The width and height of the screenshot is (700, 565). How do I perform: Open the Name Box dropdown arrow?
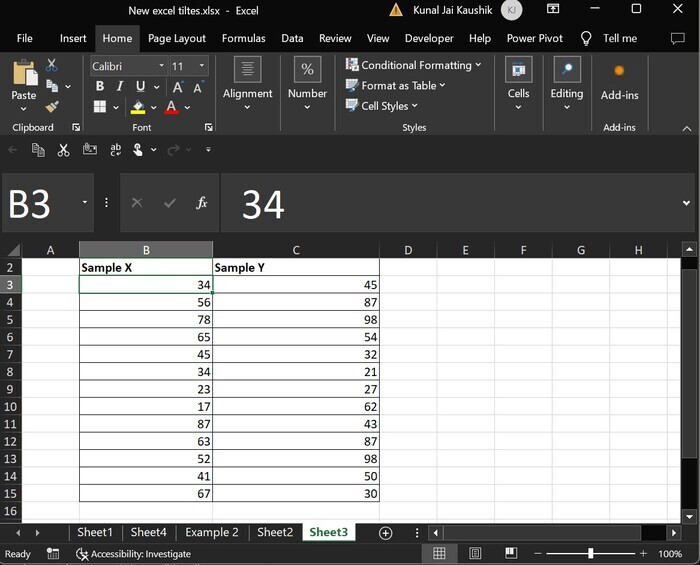coord(84,203)
